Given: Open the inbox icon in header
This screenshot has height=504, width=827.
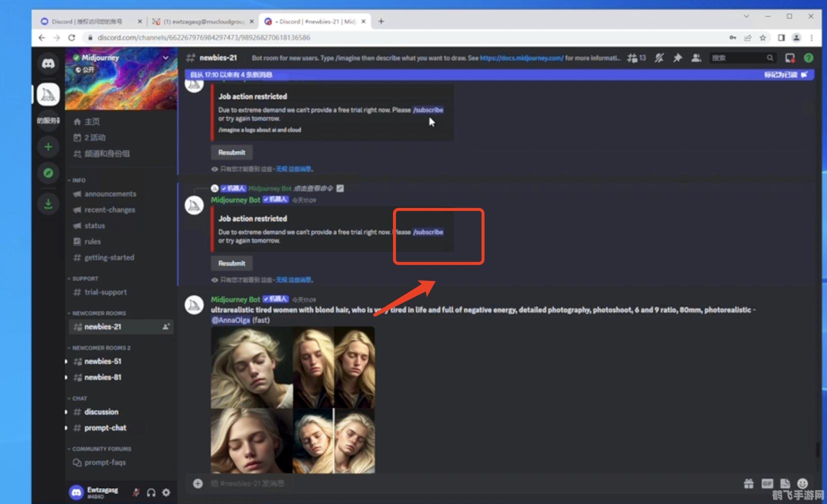Looking at the screenshot, I should 789,58.
